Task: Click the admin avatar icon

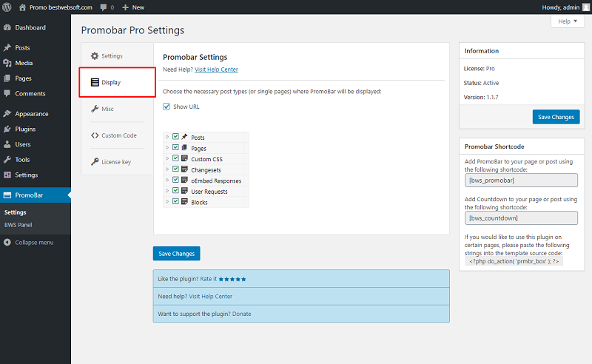Action: 586,7
